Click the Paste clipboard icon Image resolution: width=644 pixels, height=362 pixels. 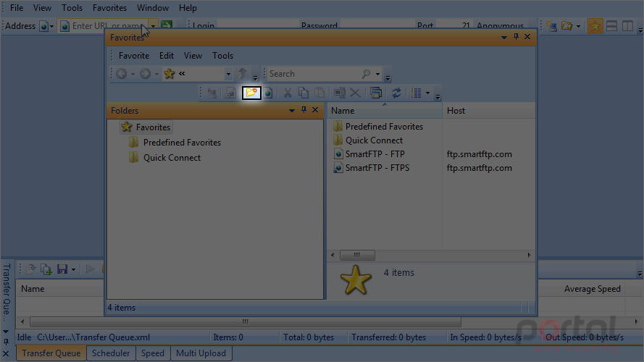pyautogui.click(x=319, y=93)
